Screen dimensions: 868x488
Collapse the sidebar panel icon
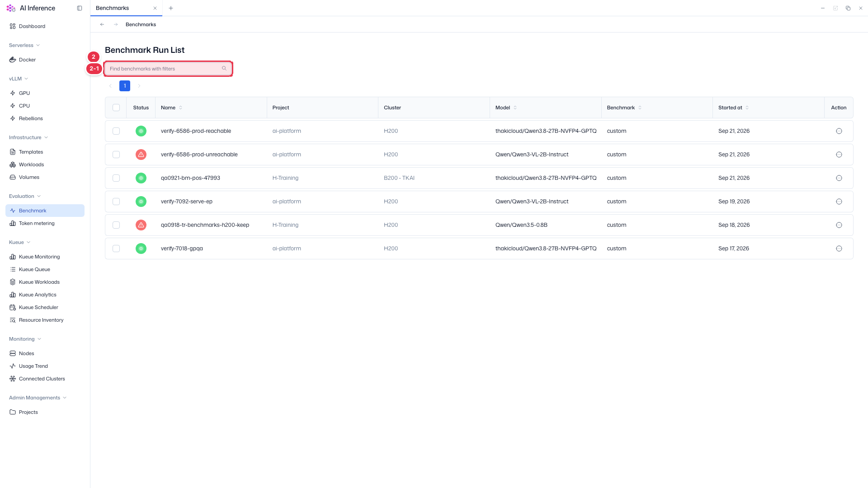click(80, 8)
